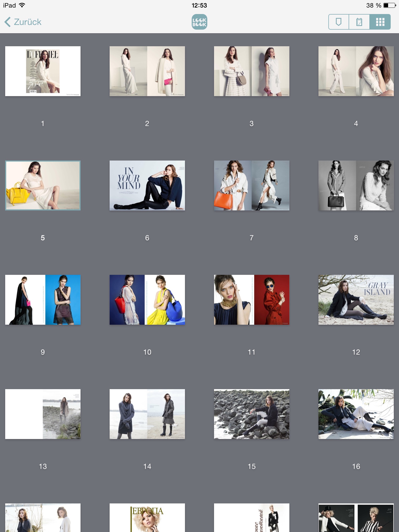Open the 'Gray Island' page thumbnail

356,300
